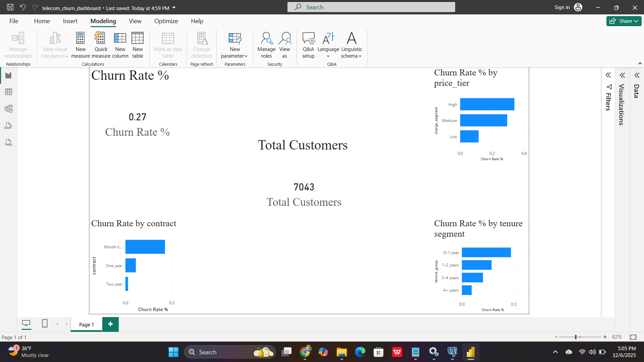Click the Share button
Image resolution: width=644 pixels, height=362 pixels.
pyautogui.click(x=623, y=21)
